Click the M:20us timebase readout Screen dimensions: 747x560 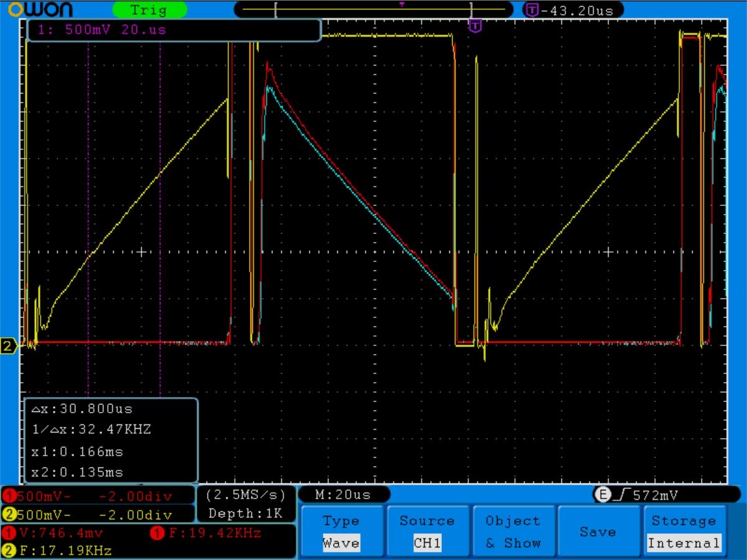coord(344,495)
